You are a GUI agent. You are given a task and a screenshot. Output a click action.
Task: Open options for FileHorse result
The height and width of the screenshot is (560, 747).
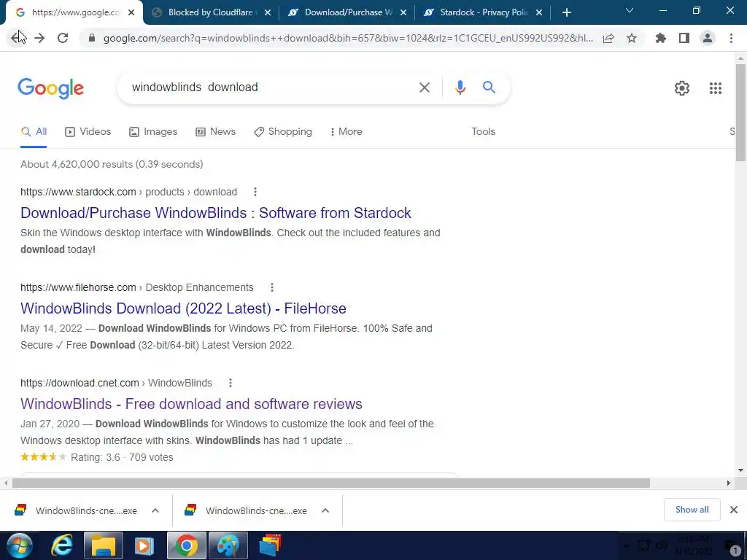(272, 287)
